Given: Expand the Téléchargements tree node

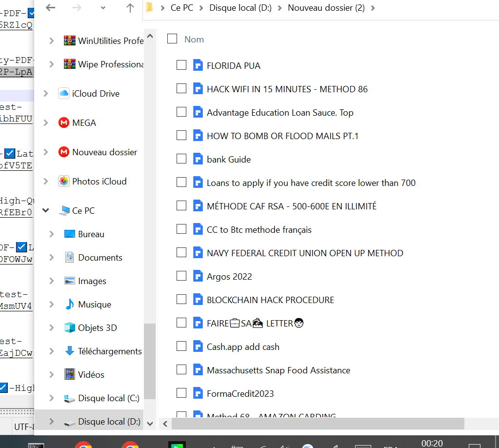Looking at the screenshot, I should click(52, 351).
